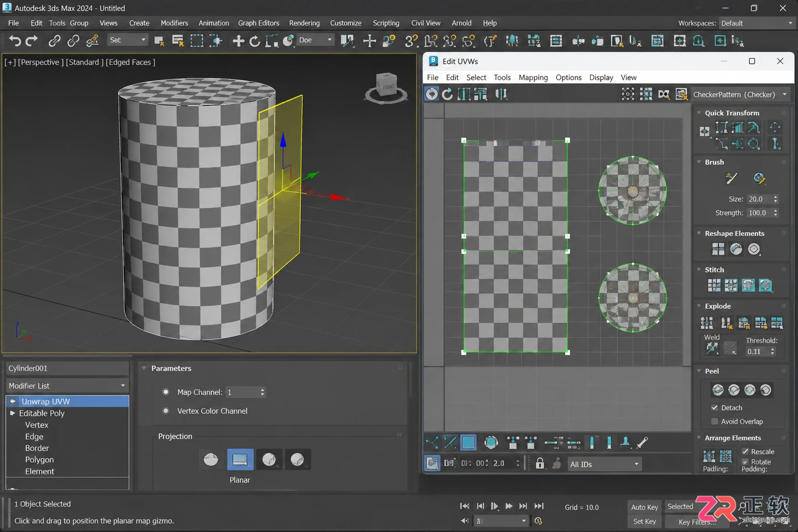Toggle the Detach checkbox in Peel rollout
798x532 pixels.
[x=714, y=407]
